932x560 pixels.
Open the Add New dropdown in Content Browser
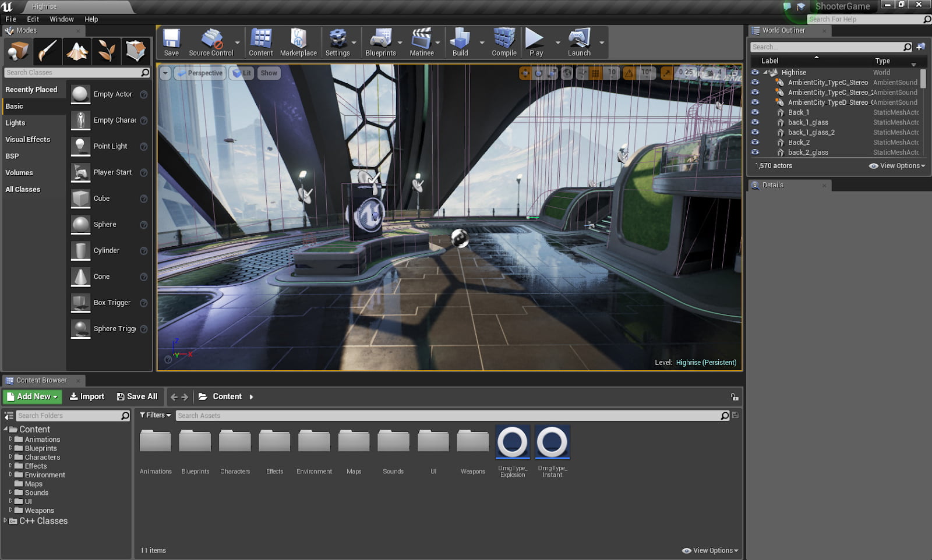click(32, 396)
